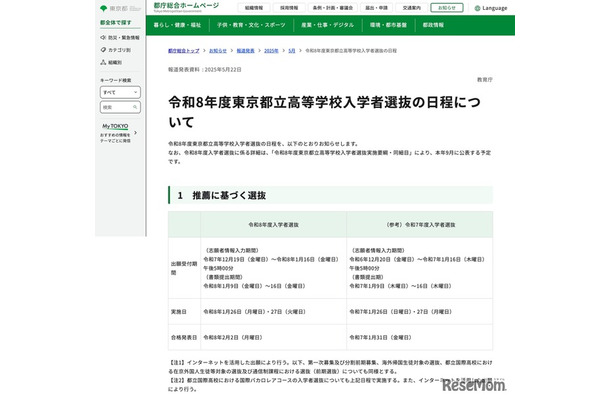
Task: Open 暮らし・健康・福祉 menu
Action: click(x=177, y=25)
